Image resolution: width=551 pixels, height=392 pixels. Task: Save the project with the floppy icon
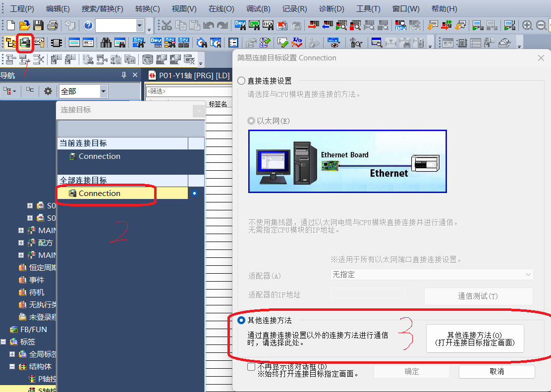click(38, 25)
